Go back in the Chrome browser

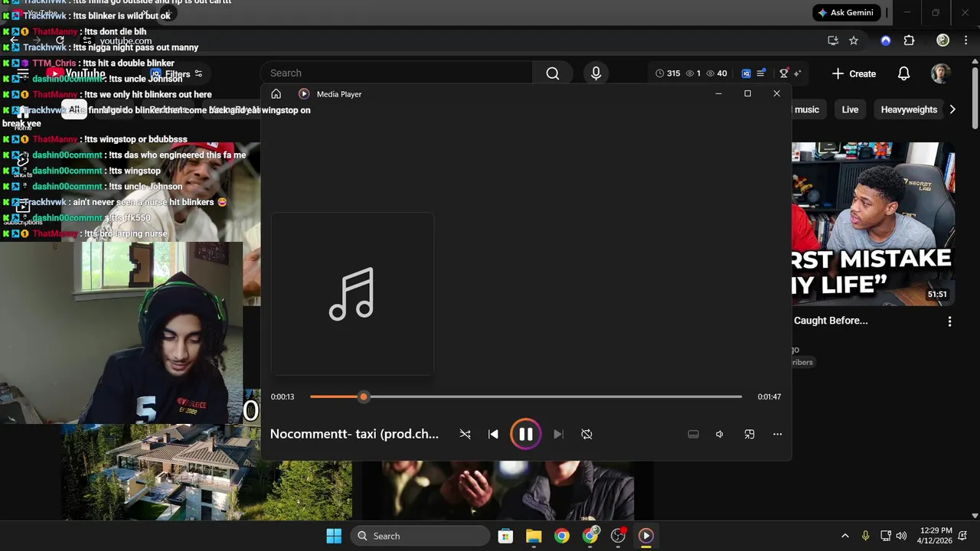pos(14,41)
